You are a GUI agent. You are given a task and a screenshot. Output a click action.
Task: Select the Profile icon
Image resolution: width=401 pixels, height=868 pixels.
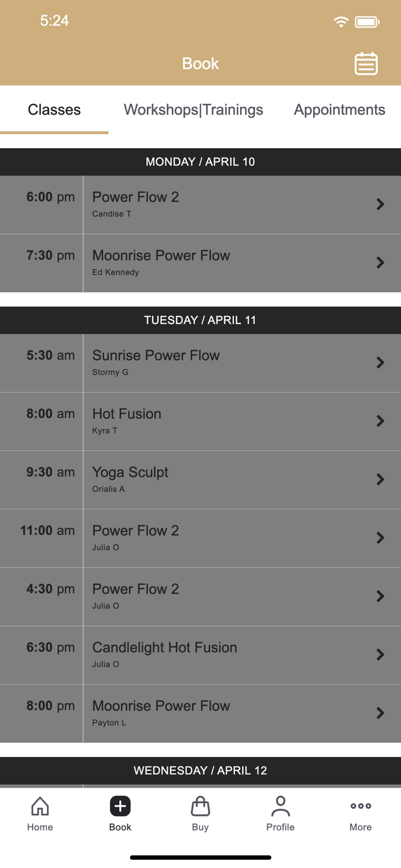tap(280, 806)
